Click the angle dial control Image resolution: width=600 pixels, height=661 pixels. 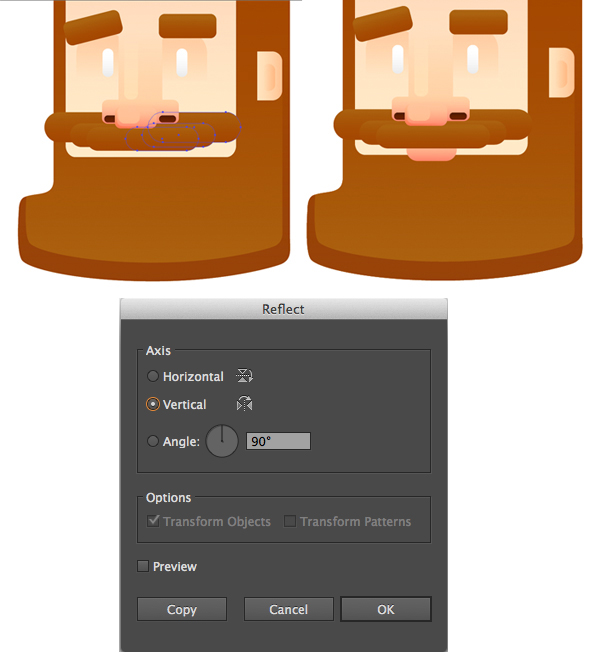(222, 441)
